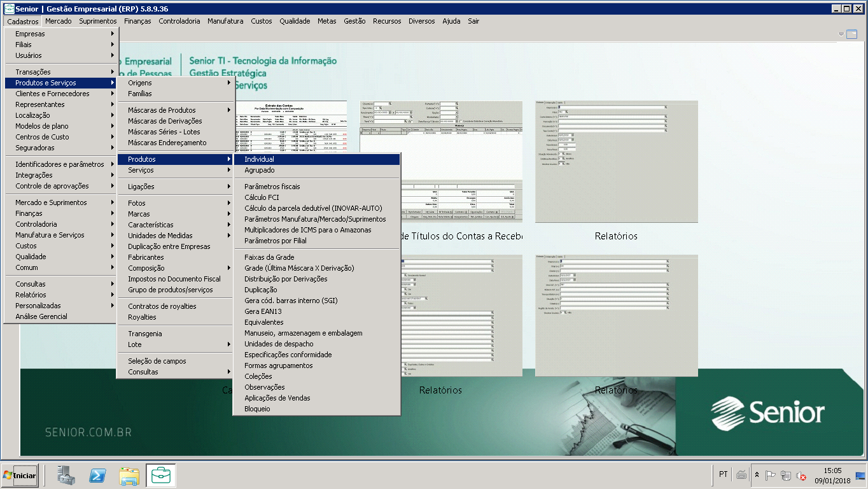Expand Identificadores e parâmetros submenu
868x489 pixels.
(x=60, y=164)
